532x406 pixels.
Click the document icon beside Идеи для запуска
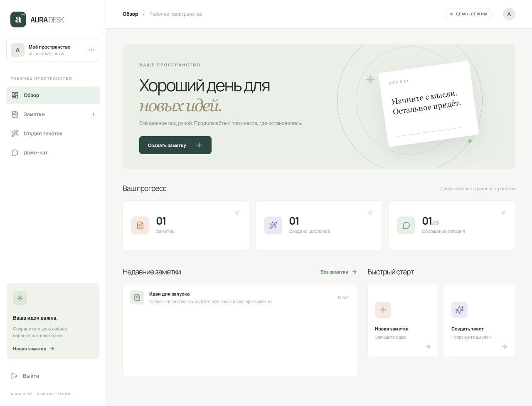click(137, 298)
